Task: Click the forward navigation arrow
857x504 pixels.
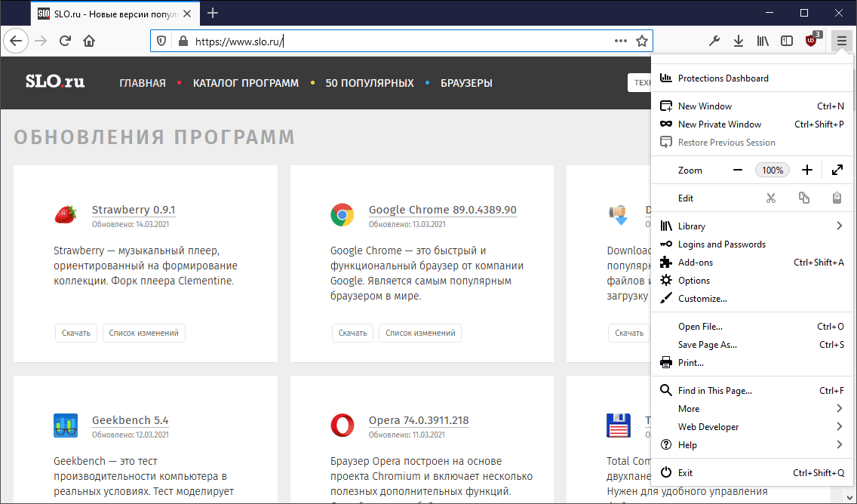Action: 41,41
